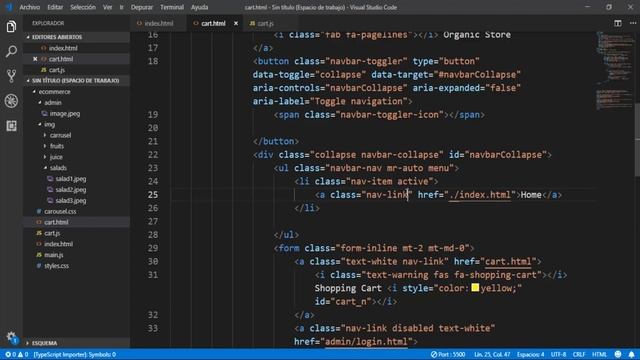This screenshot has height=360, width=640.
Task: Open the Depurar menu
Action: (142, 7)
